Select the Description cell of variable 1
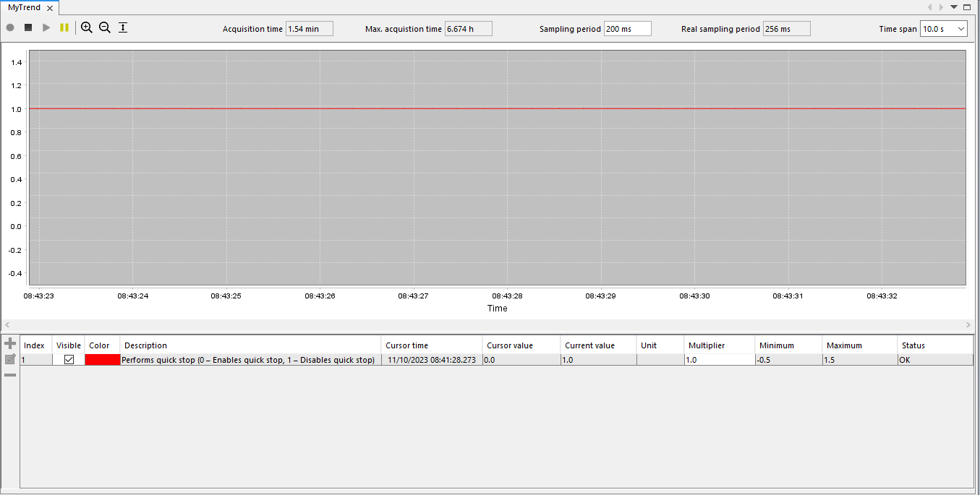 point(250,359)
